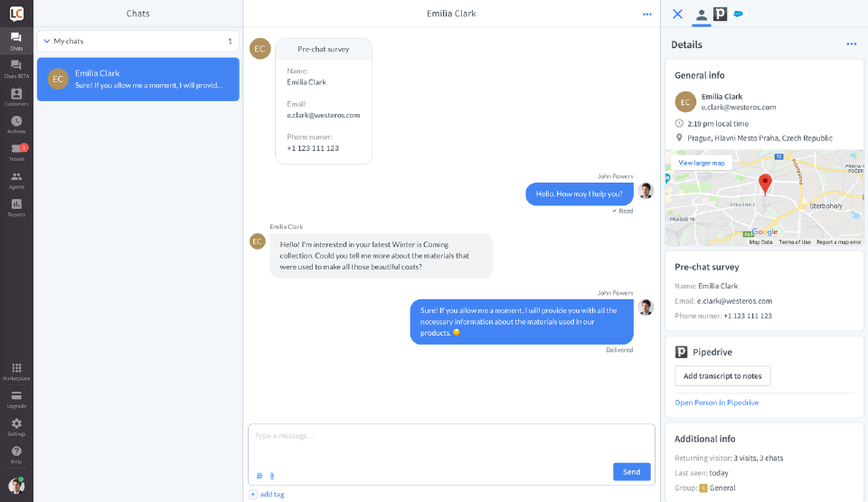Image resolution: width=868 pixels, height=502 pixels.
Task: Collapse the My chats list
Action: coord(47,42)
